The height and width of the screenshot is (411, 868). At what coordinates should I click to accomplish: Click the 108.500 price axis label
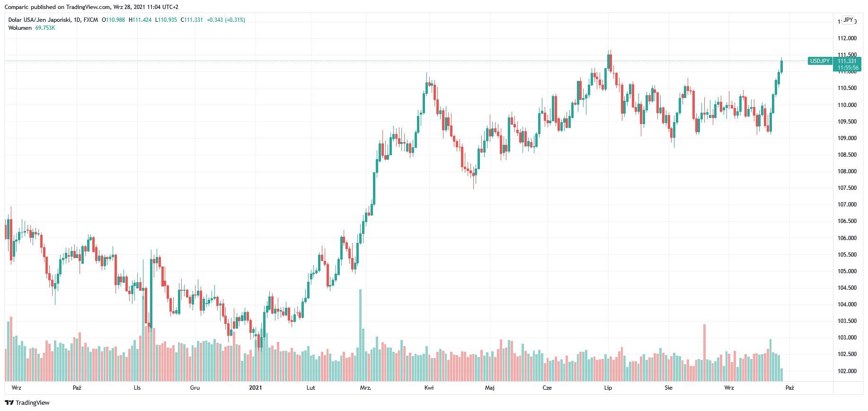pos(847,155)
